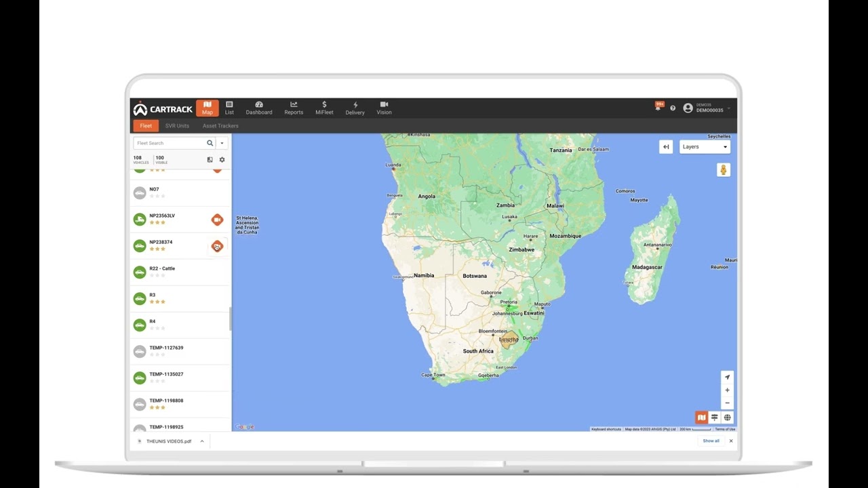Open the DEMO00035 user account menu
The width and height of the screenshot is (868, 488).
pyautogui.click(x=707, y=108)
